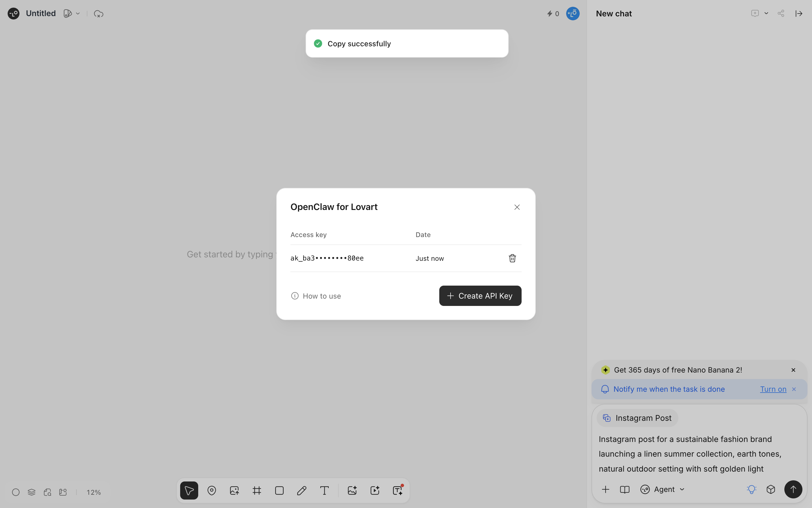Screen dimensions: 812x508
Task: Click Turn on for task notifications
Action: 773,389
